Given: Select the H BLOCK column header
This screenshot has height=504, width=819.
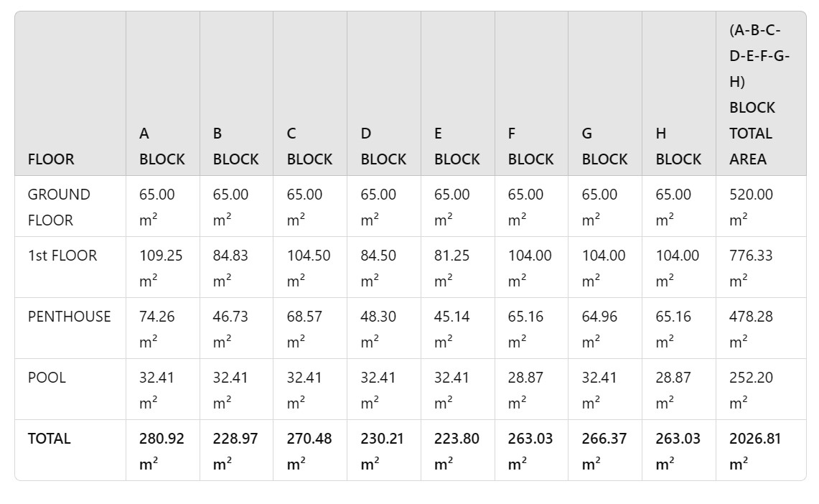Looking at the screenshot, I should (x=678, y=146).
